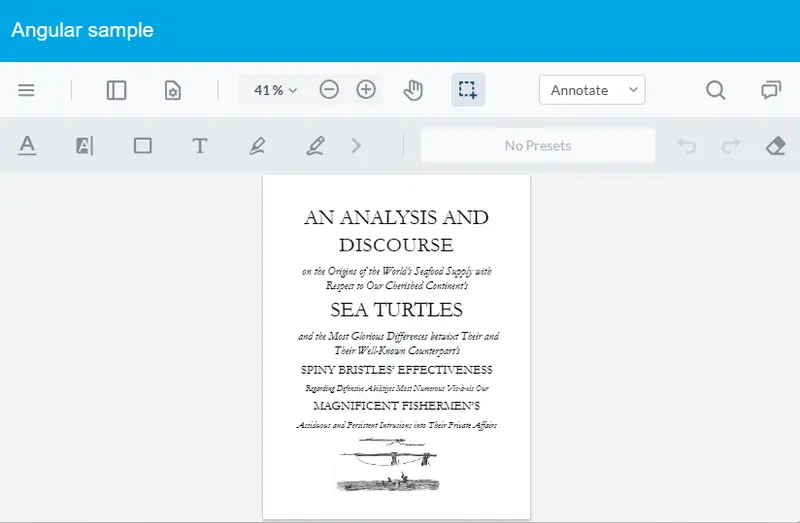
Task: Click the No Presets box
Action: pyautogui.click(x=538, y=145)
